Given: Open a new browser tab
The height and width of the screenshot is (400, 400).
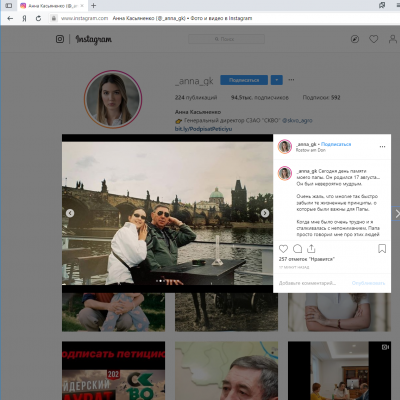Looking at the screenshot, I should click(94, 6).
